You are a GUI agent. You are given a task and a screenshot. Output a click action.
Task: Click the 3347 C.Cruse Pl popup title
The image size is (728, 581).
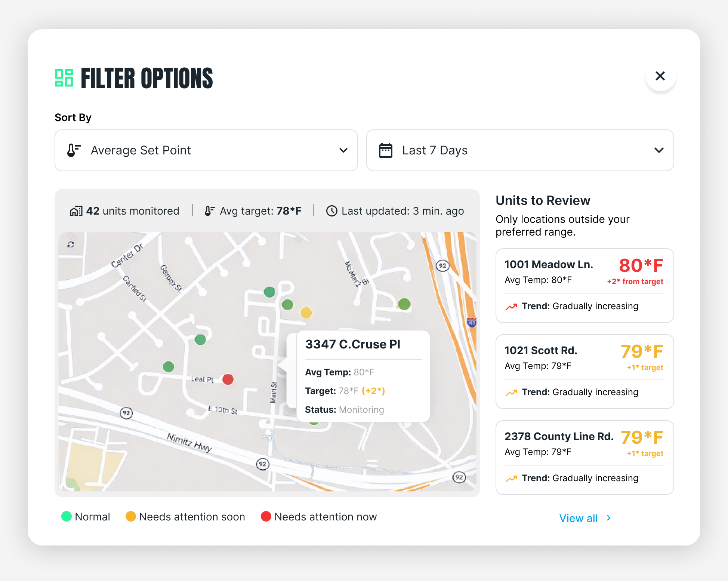click(352, 344)
